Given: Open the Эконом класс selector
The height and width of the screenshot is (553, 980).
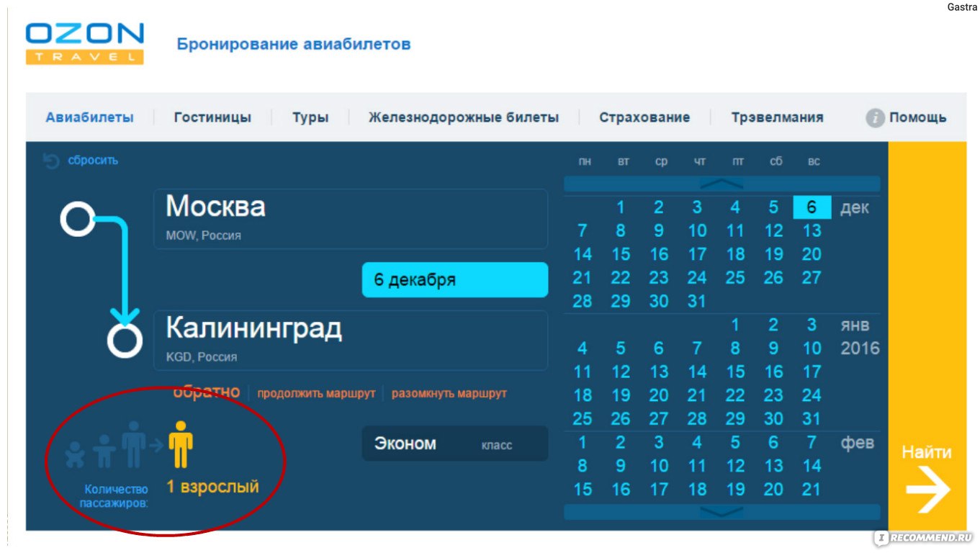Looking at the screenshot, I should [454, 444].
